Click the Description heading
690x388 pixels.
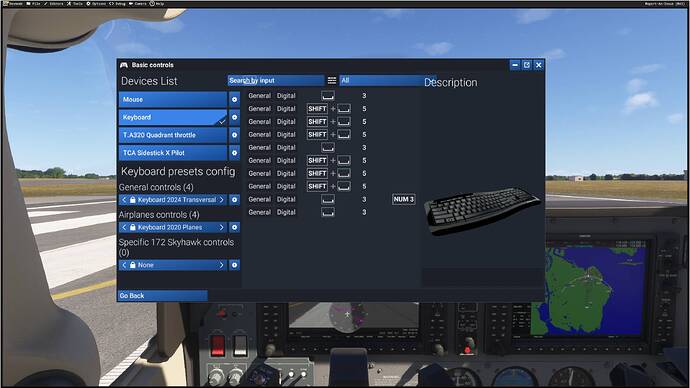coord(451,82)
